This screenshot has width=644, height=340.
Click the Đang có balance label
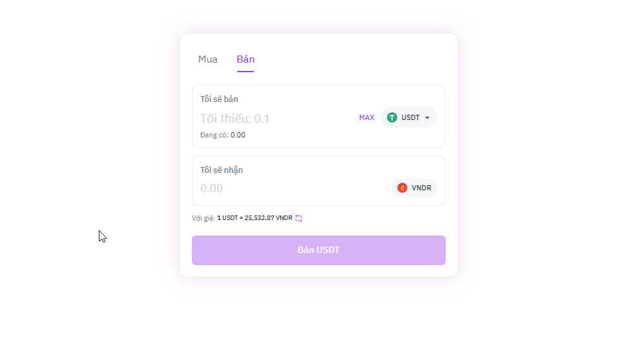(x=214, y=135)
